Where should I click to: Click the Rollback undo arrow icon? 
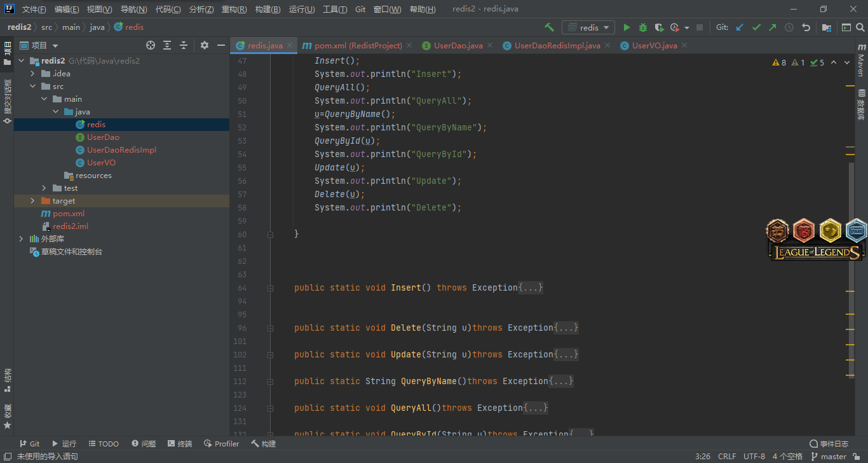click(806, 27)
